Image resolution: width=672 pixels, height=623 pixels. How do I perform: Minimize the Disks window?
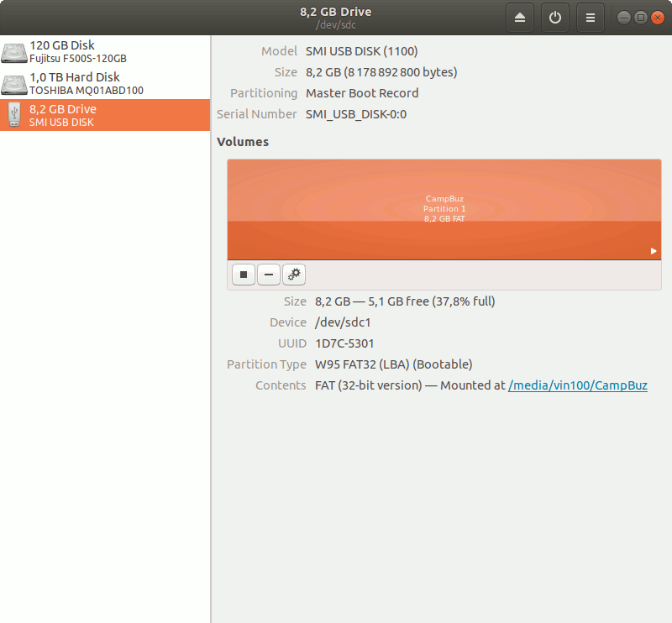[x=624, y=18]
